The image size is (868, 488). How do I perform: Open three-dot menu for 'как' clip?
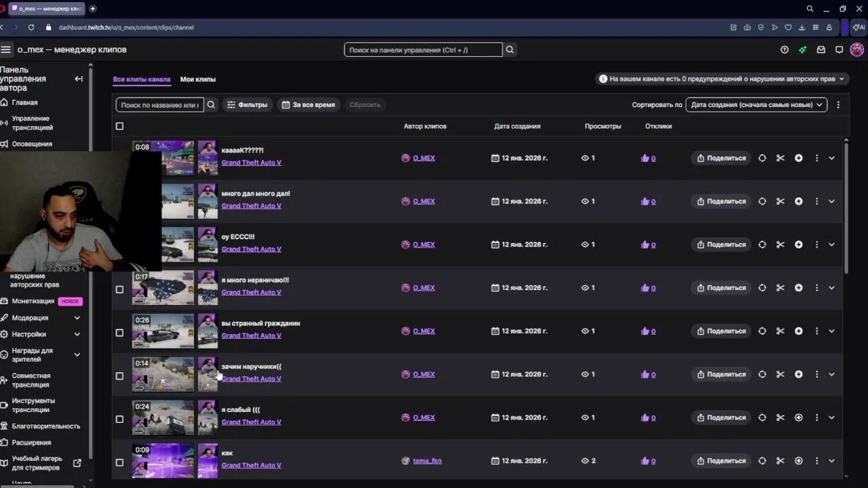tap(816, 461)
